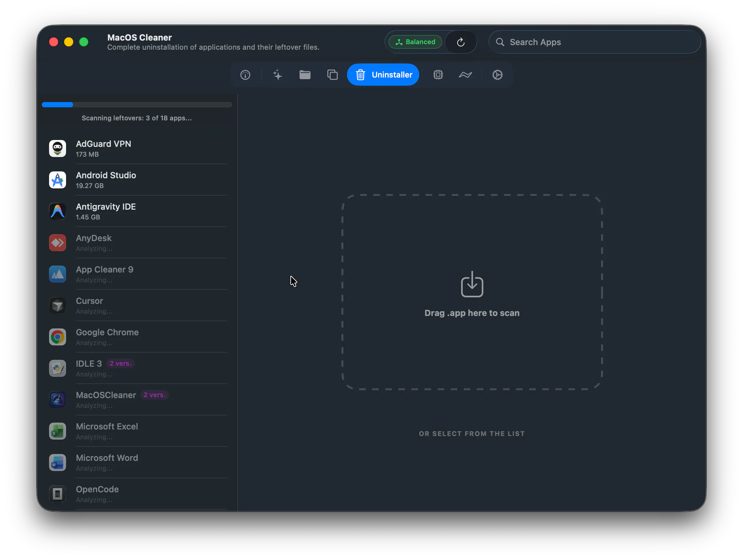Click the Google Chrome app icon

coord(58,337)
